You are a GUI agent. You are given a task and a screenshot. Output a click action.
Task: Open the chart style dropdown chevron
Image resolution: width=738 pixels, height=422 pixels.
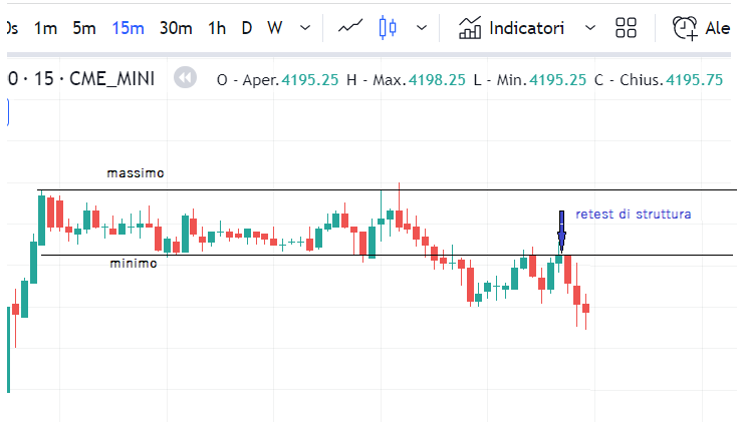pos(422,28)
